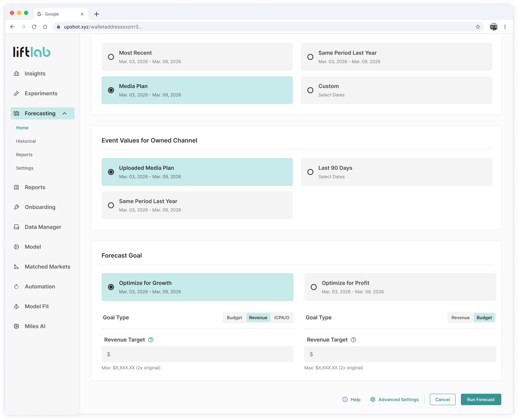This screenshot has width=518, height=420.
Task: Open the browser three-dot menu
Action: point(505,27)
